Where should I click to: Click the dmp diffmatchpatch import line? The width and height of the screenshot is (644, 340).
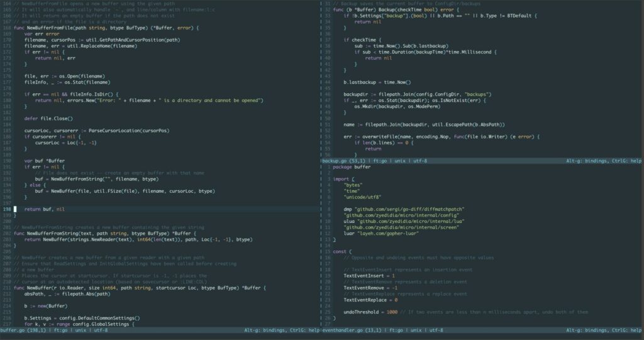point(404,209)
